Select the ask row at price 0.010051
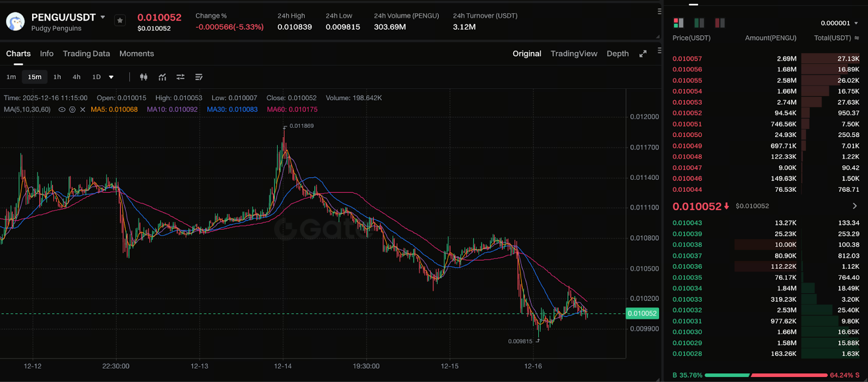 click(766, 124)
